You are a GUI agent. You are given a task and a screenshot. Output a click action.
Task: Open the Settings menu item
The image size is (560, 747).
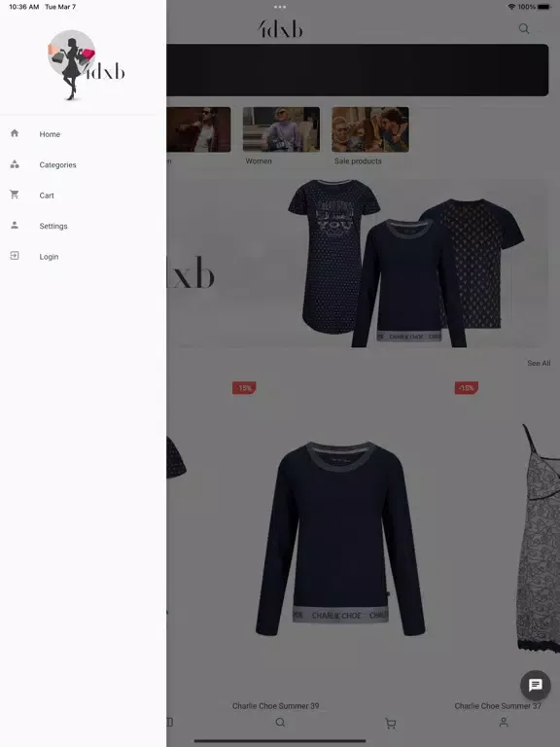pyautogui.click(x=83, y=226)
